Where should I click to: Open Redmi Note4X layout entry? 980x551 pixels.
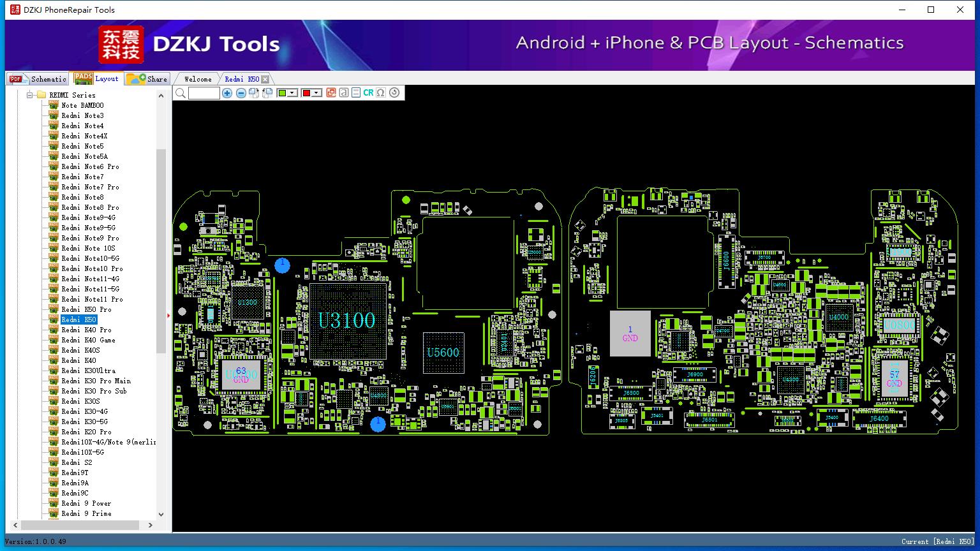pyautogui.click(x=84, y=136)
